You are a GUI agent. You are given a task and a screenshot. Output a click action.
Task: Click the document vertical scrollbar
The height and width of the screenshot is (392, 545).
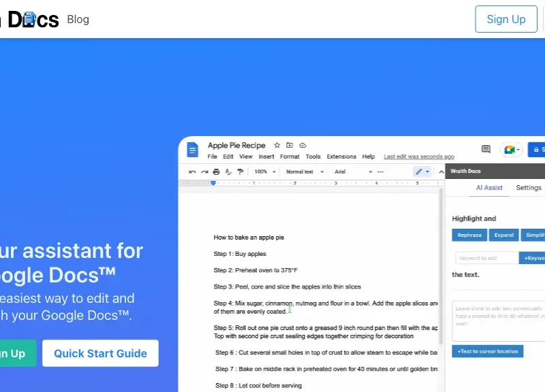[x=441, y=265]
